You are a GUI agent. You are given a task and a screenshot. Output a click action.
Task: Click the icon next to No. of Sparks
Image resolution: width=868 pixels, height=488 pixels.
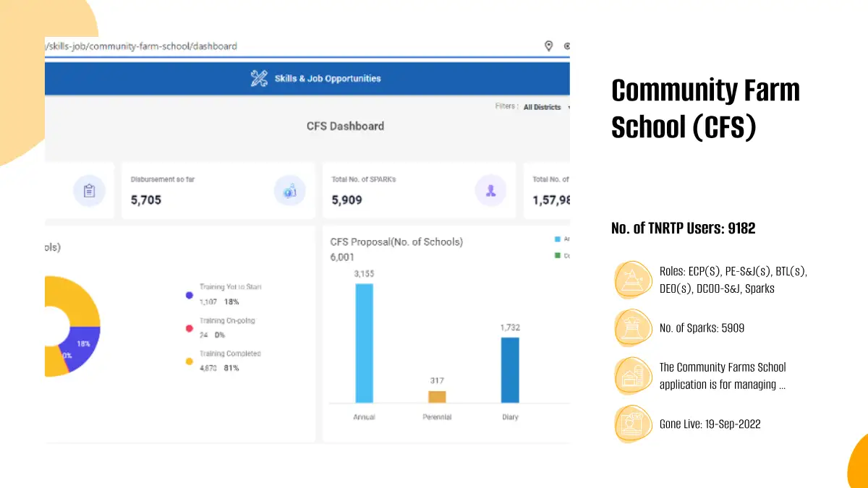click(x=634, y=328)
